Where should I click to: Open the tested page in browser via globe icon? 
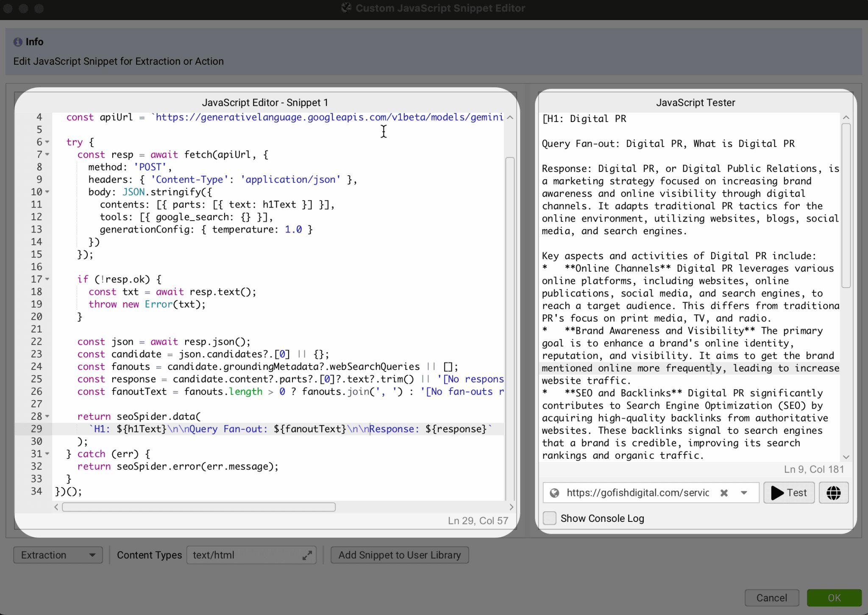[833, 493]
